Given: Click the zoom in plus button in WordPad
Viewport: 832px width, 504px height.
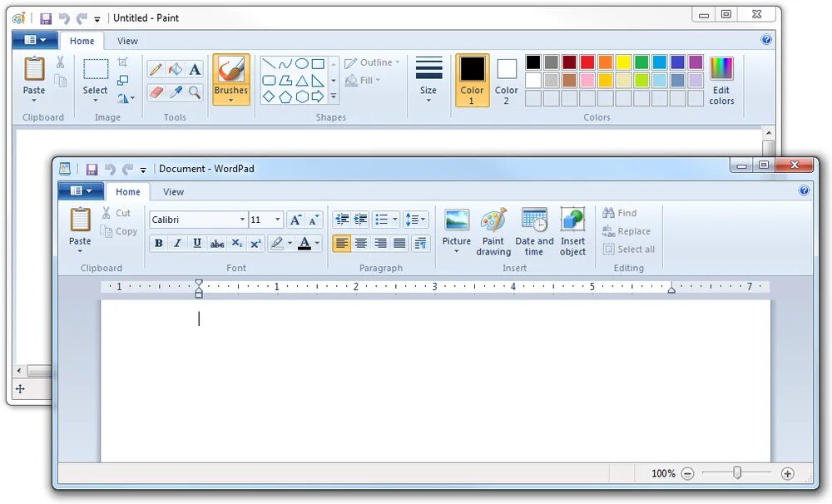Looking at the screenshot, I should 787,474.
